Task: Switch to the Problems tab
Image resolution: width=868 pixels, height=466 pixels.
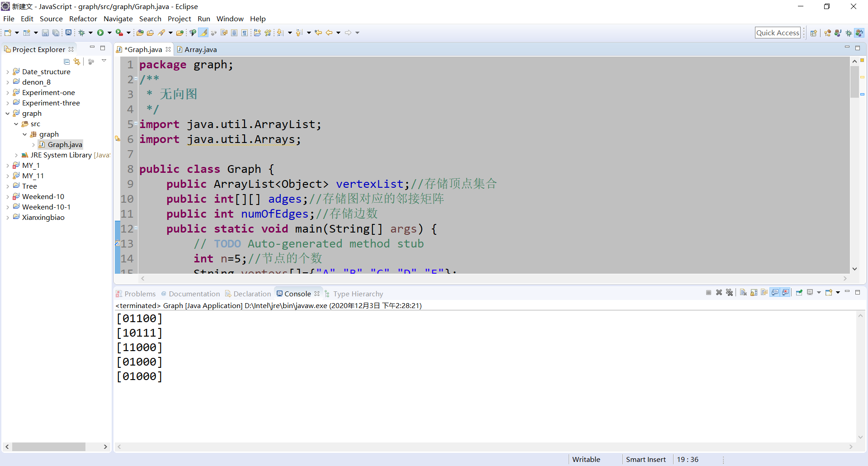Action: click(x=136, y=294)
